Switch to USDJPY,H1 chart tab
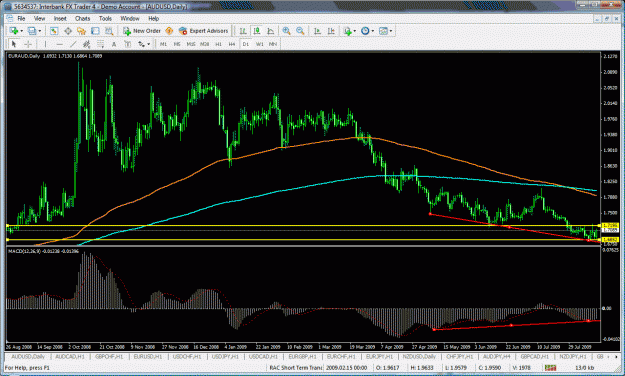The image size is (625, 376). pyautogui.click(x=225, y=356)
